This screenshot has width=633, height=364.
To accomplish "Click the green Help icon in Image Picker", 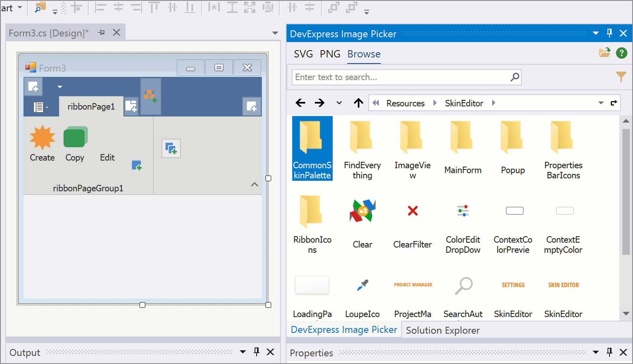I will click(622, 53).
